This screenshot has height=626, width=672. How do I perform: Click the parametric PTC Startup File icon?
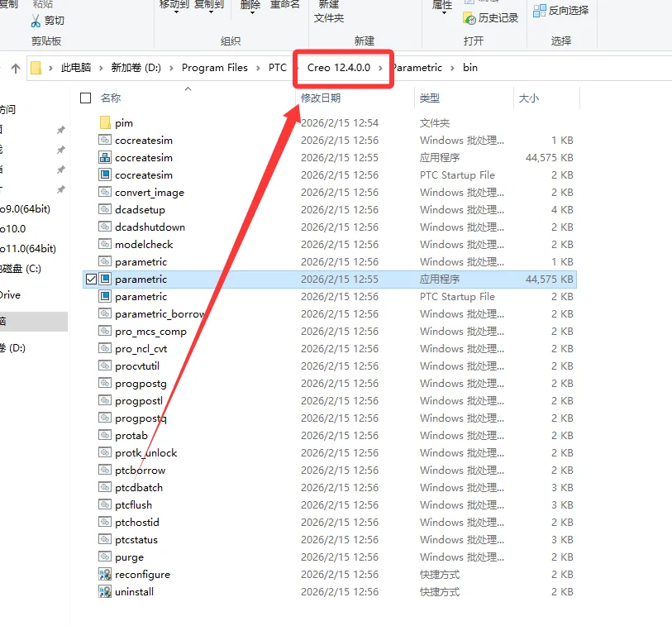coord(105,296)
